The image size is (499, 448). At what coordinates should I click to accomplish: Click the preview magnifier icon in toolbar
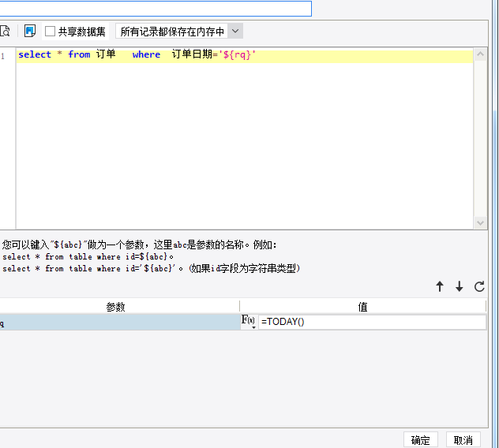click(x=5, y=32)
